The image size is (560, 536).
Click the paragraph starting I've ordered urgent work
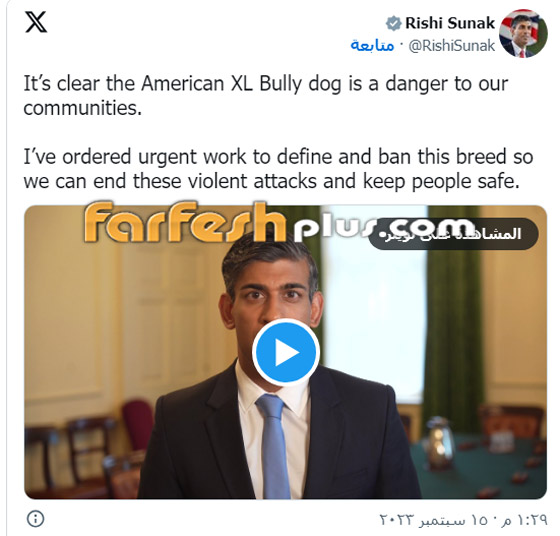[x=278, y=169]
